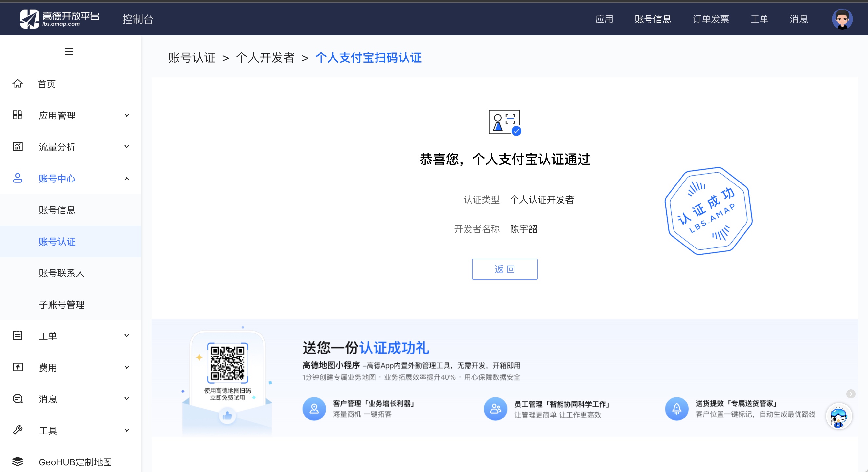
Task: Select 账号认证 in sidebar submenu
Action: [x=70, y=241]
